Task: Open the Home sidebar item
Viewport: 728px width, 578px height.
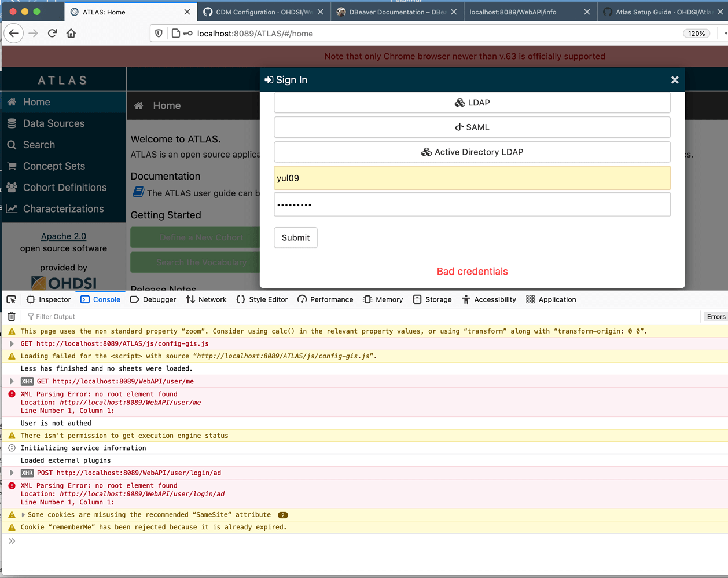Action: 63,102
